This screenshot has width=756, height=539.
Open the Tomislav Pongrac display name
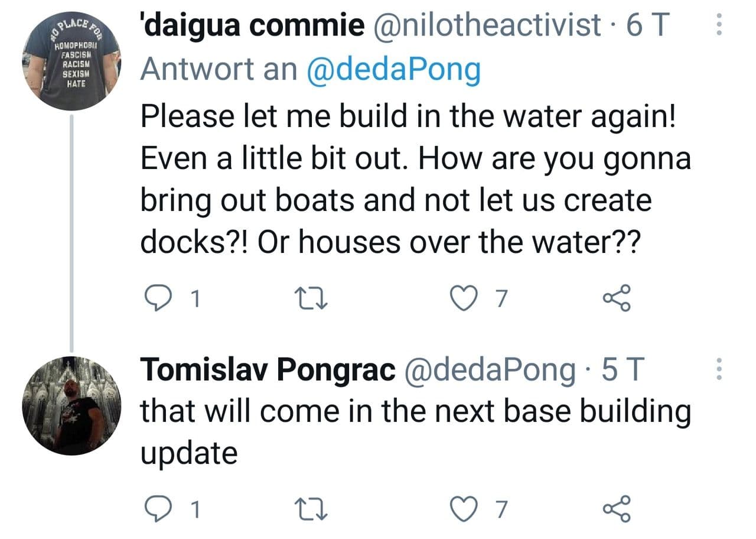(x=267, y=370)
